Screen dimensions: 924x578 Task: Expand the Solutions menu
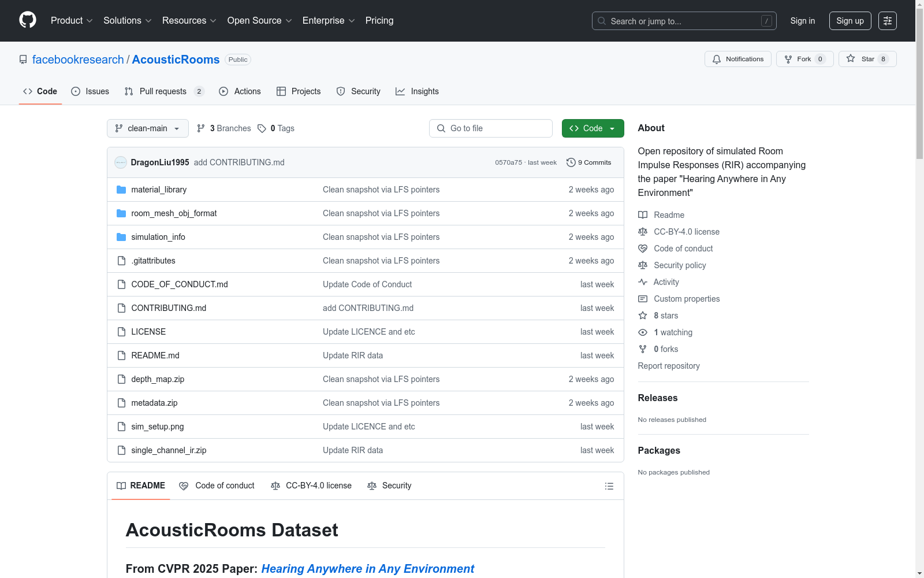(x=128, y=21)
